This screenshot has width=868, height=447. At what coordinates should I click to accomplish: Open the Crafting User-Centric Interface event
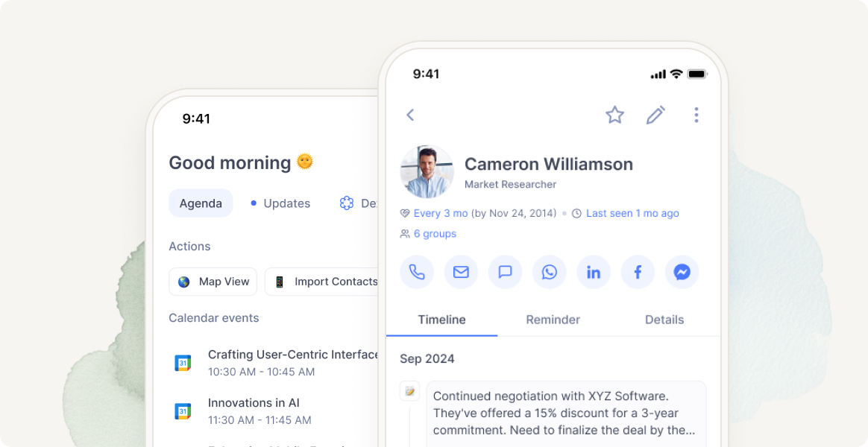(x=276, y=363)
